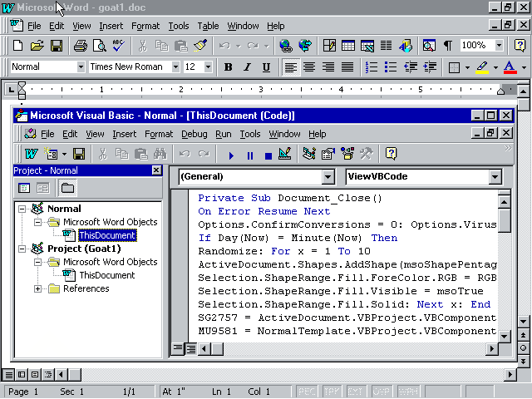Image resolution: width=532 pixels, height=399 pixels.
Task: Toggle Bold formatting
Action: (229, 67)
